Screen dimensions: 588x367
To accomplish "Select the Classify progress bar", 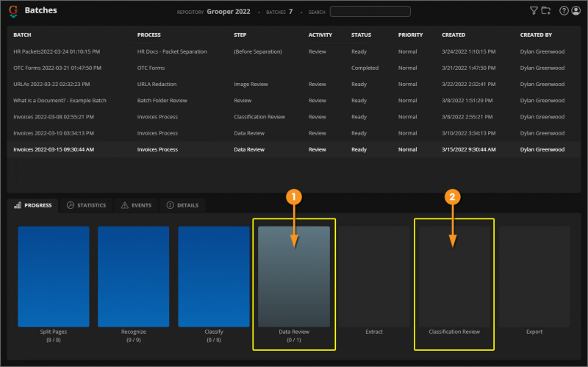I will click(x=214, y=277).
